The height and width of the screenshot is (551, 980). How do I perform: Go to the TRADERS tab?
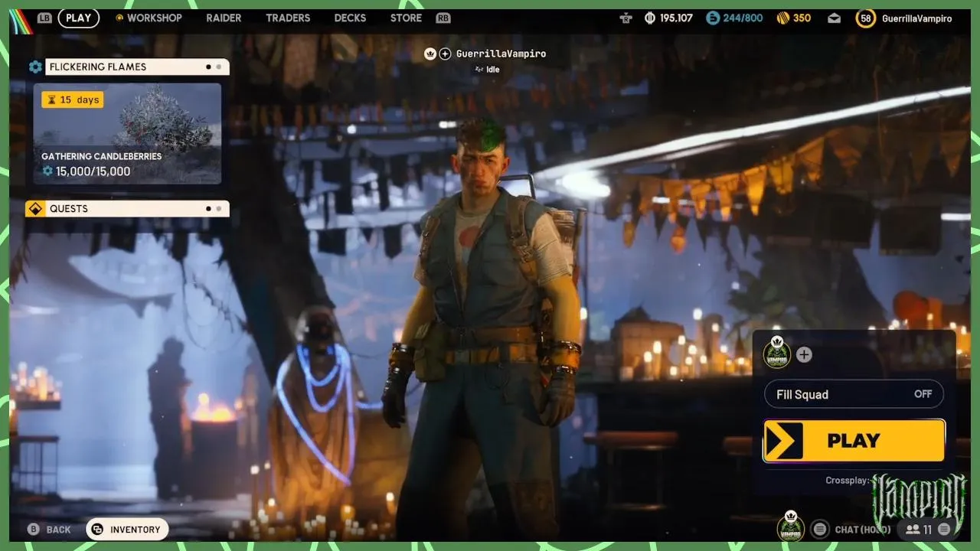pyautogui.click(x=288, y=18)
